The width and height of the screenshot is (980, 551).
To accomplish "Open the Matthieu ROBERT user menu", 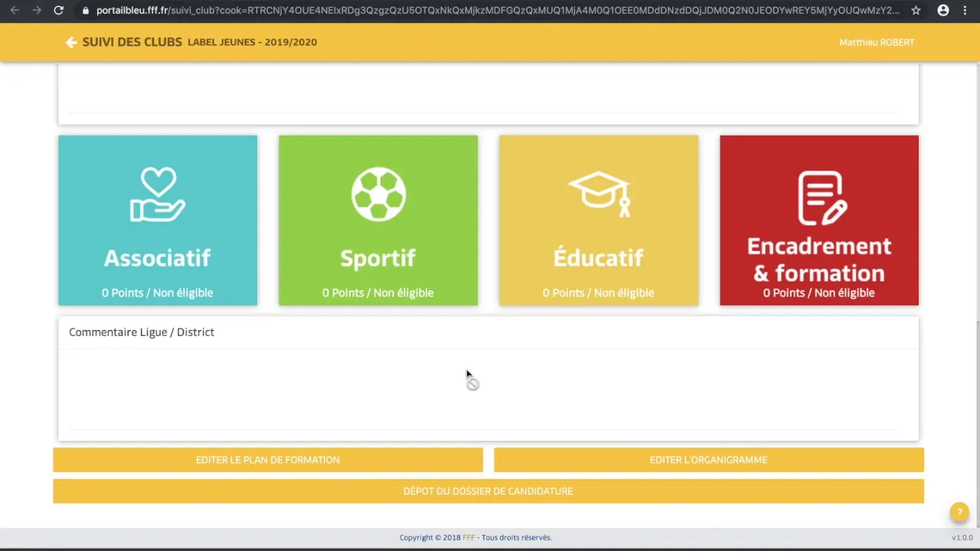I will [x=877, y=42].
